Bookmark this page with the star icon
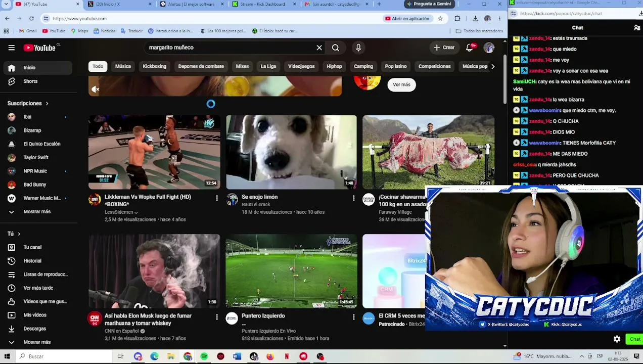Viewport: 643px width, 364px height. [440, 19]
